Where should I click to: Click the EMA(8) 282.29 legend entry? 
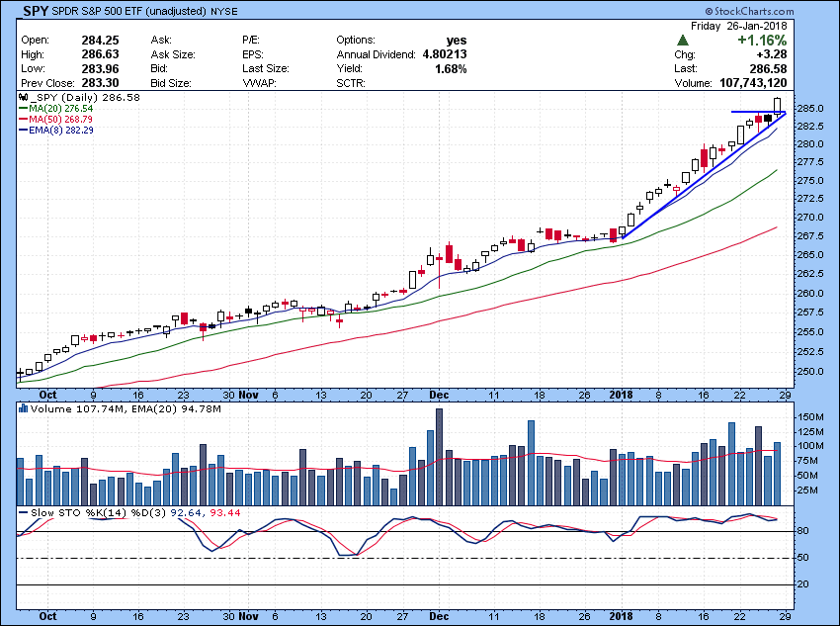pyautogui.click(x=55, y=130)
